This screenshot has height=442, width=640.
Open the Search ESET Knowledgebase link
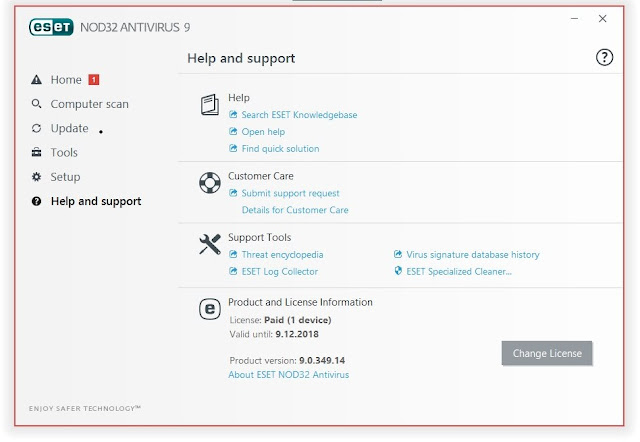[x=299, y=115]
